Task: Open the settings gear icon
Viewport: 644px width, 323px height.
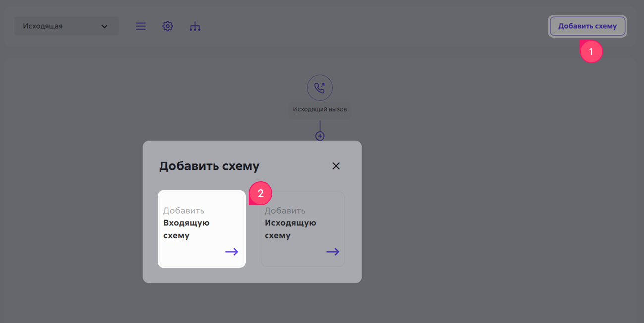Action: (x=168, y=26)
